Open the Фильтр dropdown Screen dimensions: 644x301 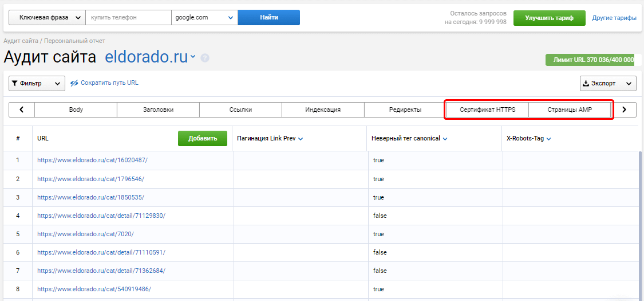click(x=37, y=83)
